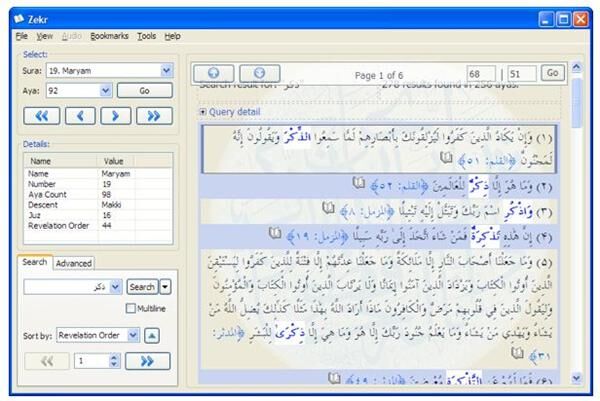600x401 pixels.
Task: Open book icon beside result 5
Action: click(517, 353)
